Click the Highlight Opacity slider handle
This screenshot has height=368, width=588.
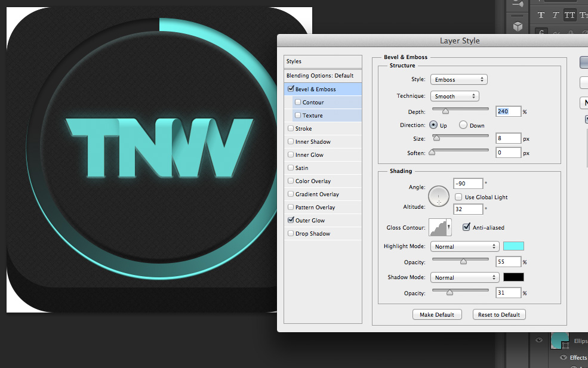pos(463,261)
